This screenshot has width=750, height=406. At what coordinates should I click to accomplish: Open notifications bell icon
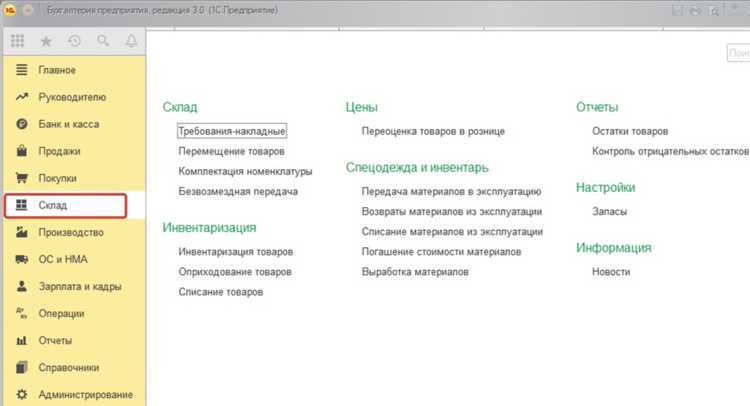pyautogui.click(x=131, y=41)
